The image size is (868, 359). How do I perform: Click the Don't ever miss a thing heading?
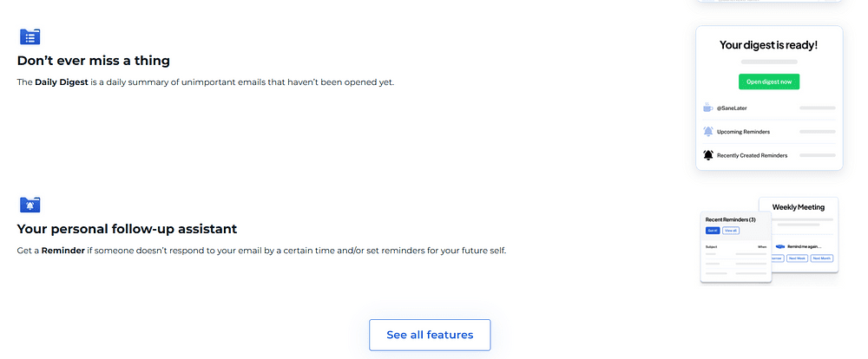click(94, 61)
